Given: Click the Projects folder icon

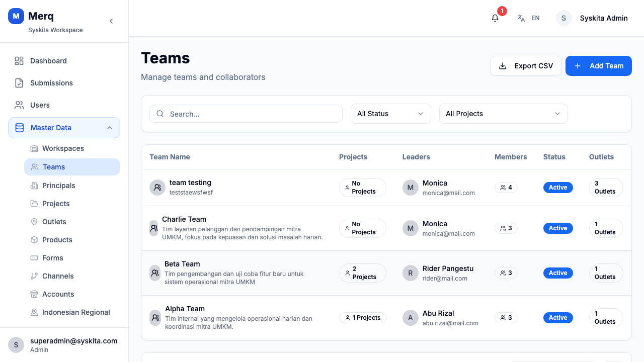Looking at the screenshot, I should [x=34, y=204].
